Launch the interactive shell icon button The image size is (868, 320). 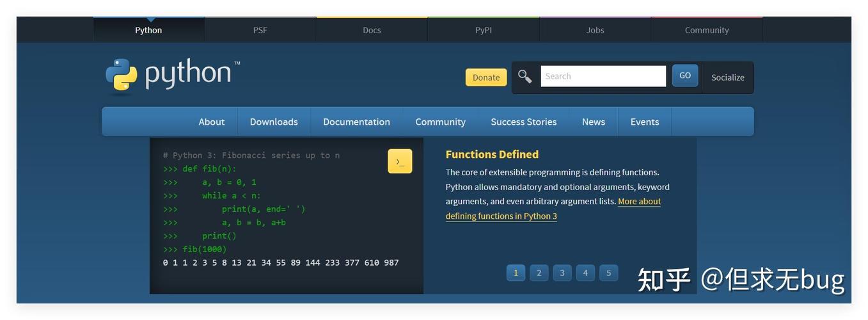[x=400, y=161]
